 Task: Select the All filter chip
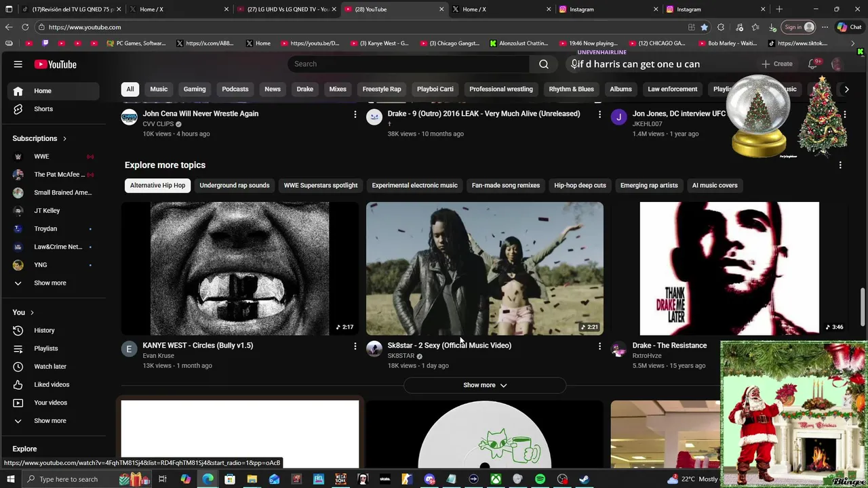pos(130,89)
